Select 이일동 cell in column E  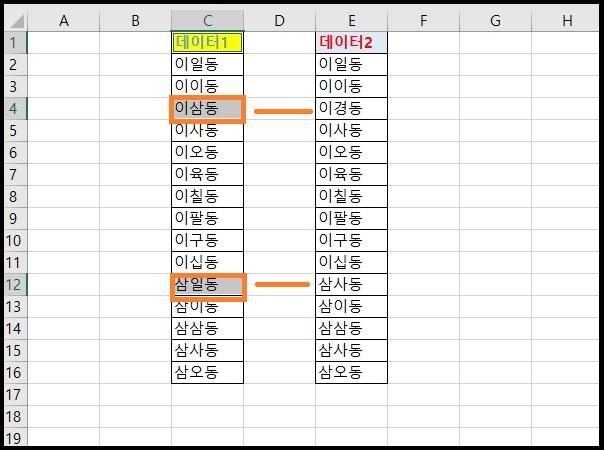[x=351, y=64]
